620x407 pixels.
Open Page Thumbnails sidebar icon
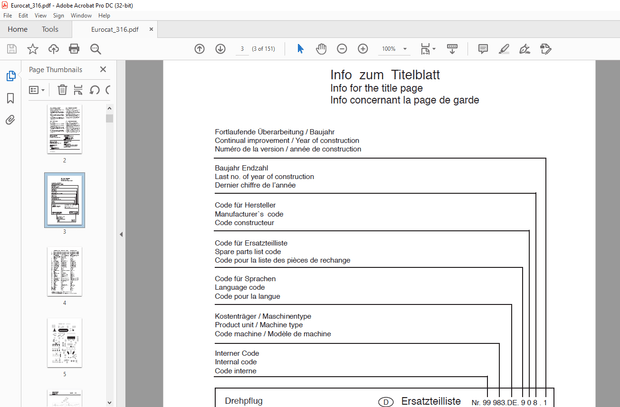[11, 76]
